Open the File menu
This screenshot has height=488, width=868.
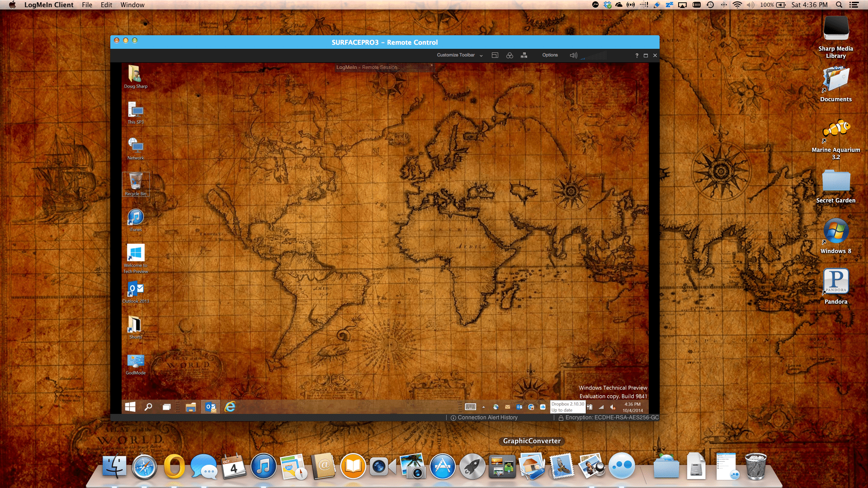coord(87,5)
